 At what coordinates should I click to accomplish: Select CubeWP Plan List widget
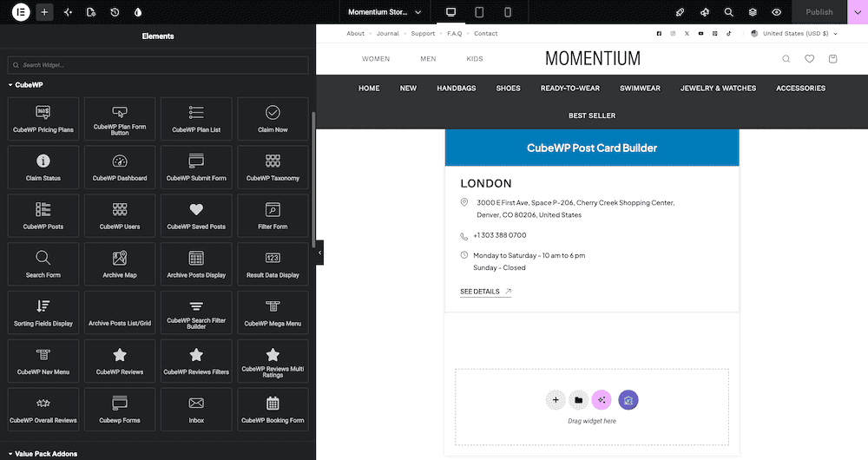click(196, 119)
